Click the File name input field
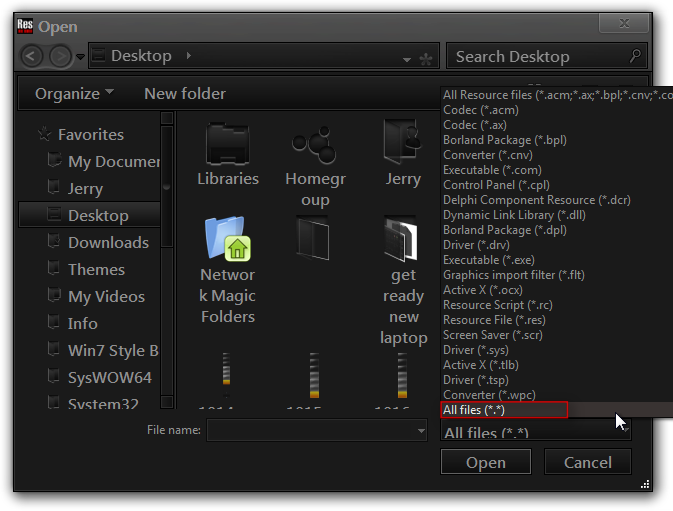This screenshot has height=511, width=673. pyautogui.click(x=317, y=430)
